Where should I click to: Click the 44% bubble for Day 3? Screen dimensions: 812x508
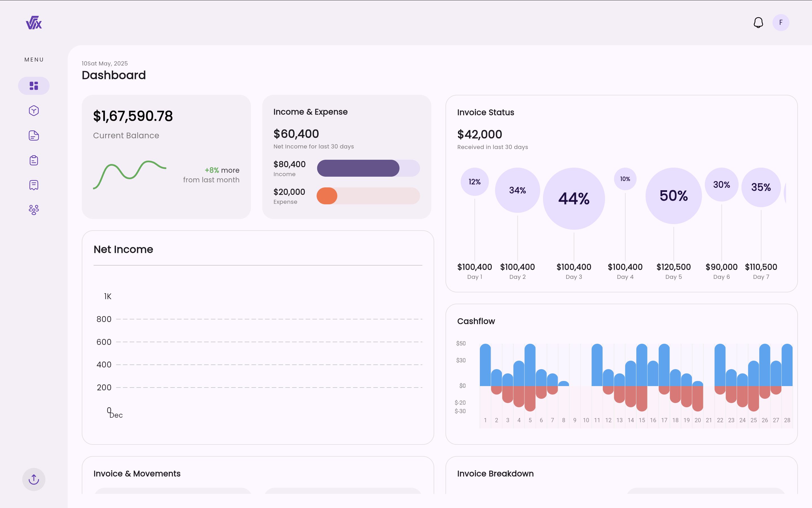point(574,199)
